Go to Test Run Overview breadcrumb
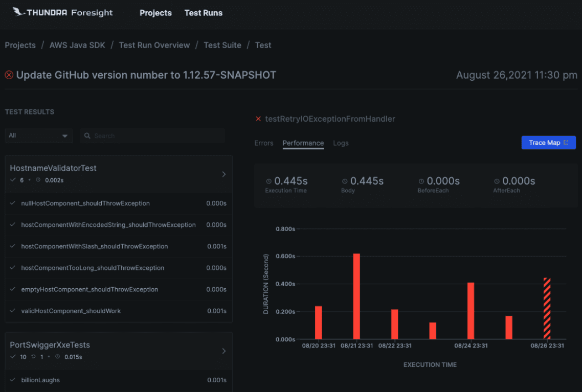This screenshot has width=582, height=392. click(154, 45)
